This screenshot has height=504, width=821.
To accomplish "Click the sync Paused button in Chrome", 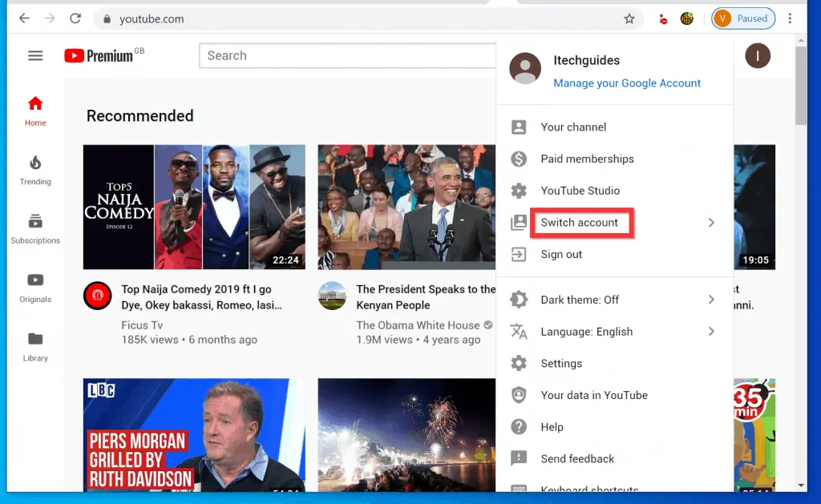I will (x=742, y=18).
